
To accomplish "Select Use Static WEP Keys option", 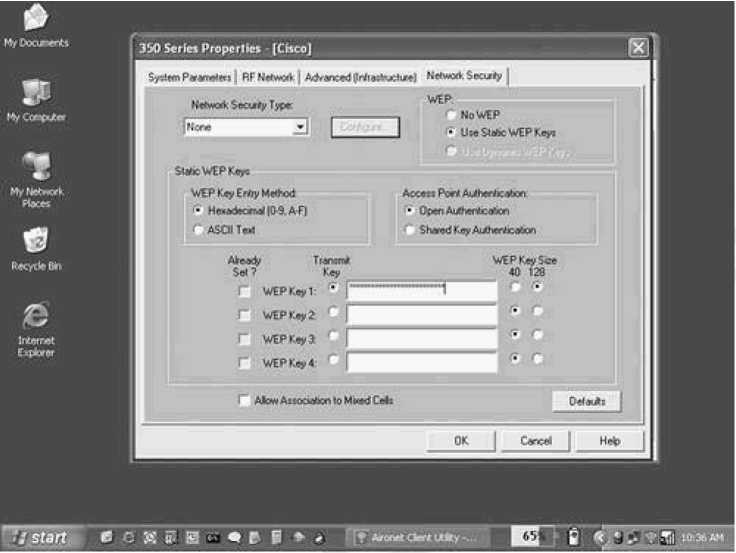I will tap(451, 132).
